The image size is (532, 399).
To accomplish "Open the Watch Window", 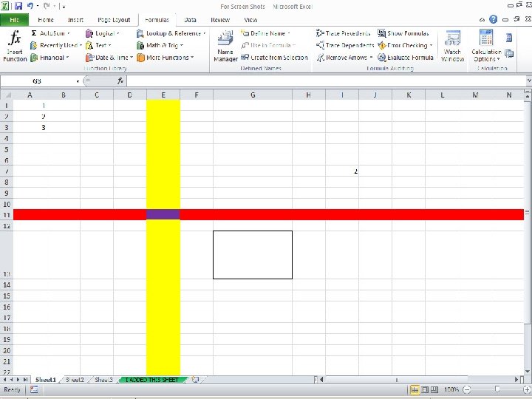I will coord(452,46).
